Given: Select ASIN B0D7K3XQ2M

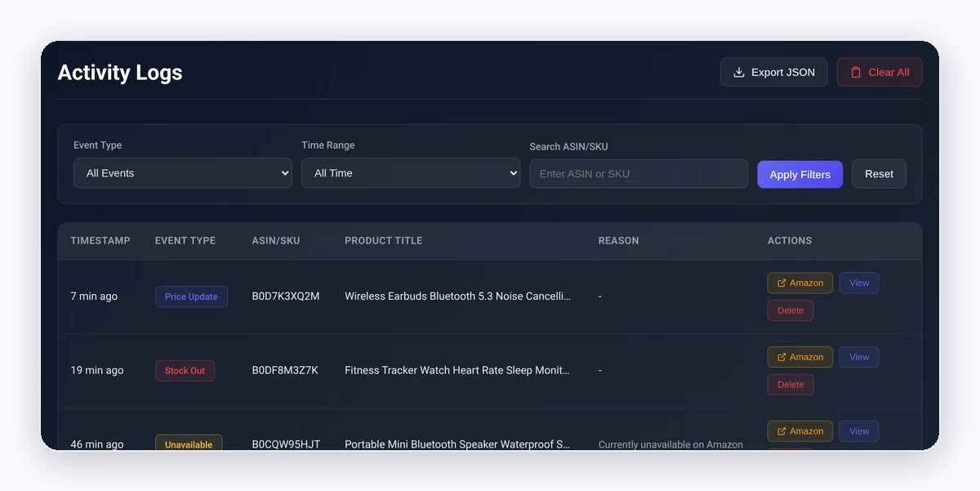Looking at the screenshot, I should click(x=286, y=297).
